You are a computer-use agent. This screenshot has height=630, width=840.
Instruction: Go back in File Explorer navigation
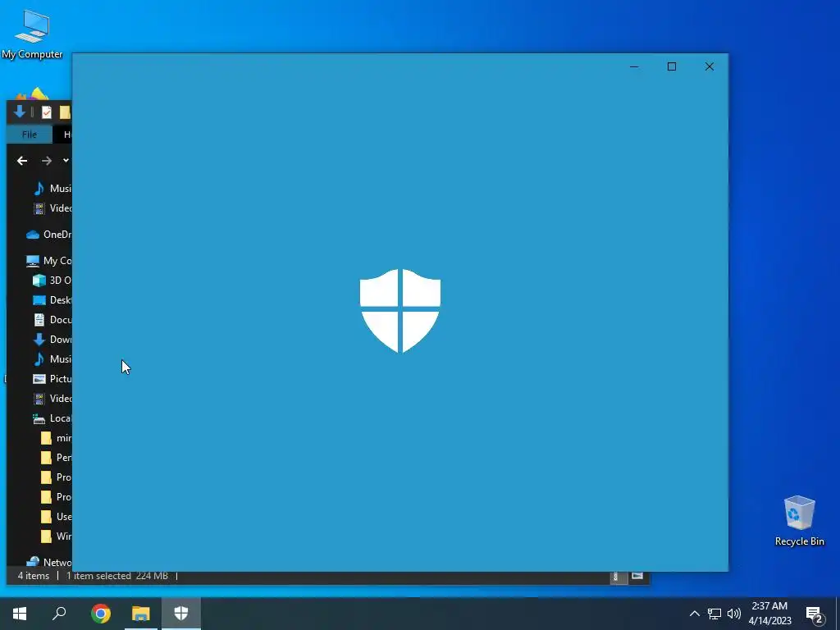[22, 161]
